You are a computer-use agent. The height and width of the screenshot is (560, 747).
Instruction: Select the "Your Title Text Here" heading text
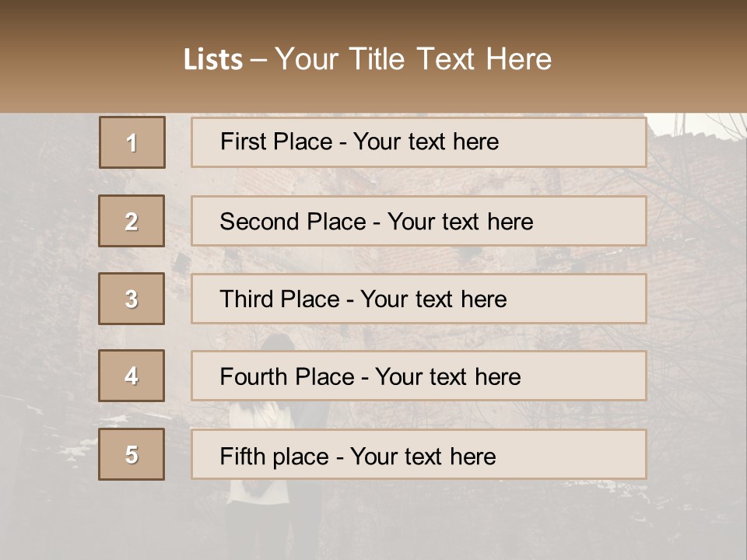pyautogui.click(x=413, y=59)
